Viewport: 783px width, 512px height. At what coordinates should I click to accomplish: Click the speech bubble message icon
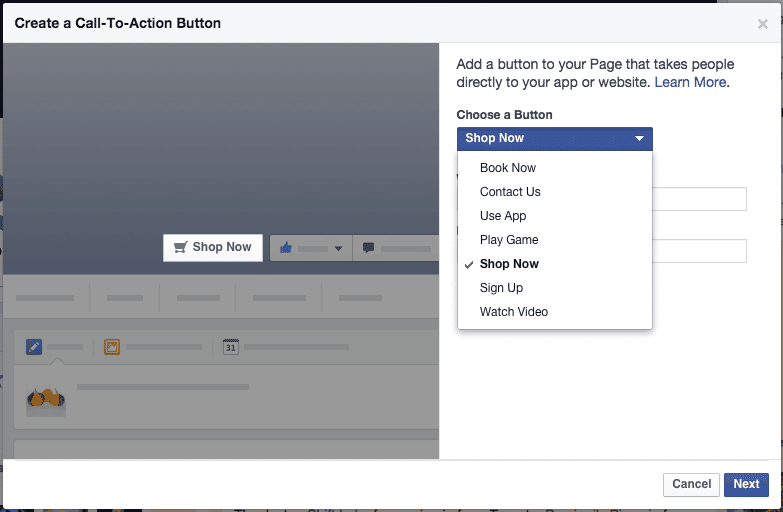(369, 248)
